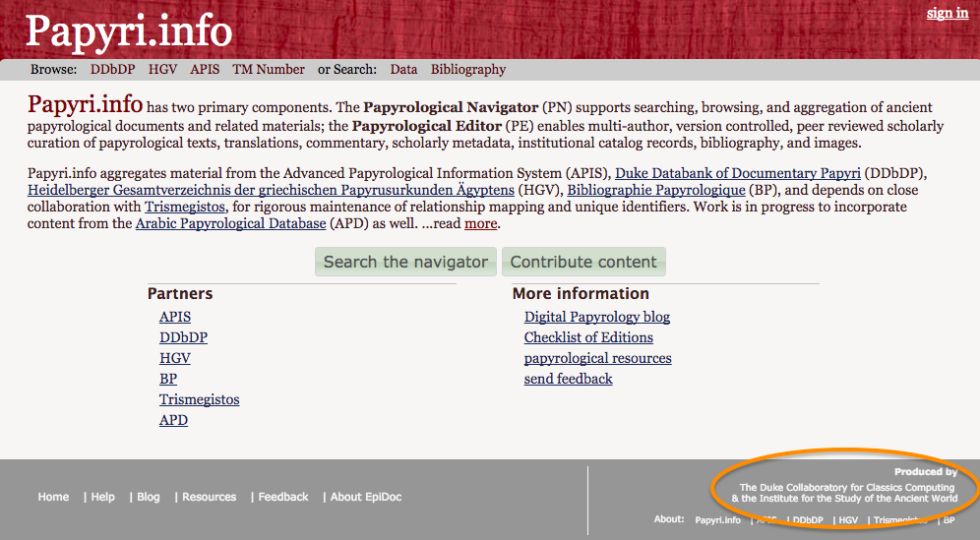Viewport: 980px width, 540px height.
Task: Select Data search in the navigation bar
Action: 403,70
